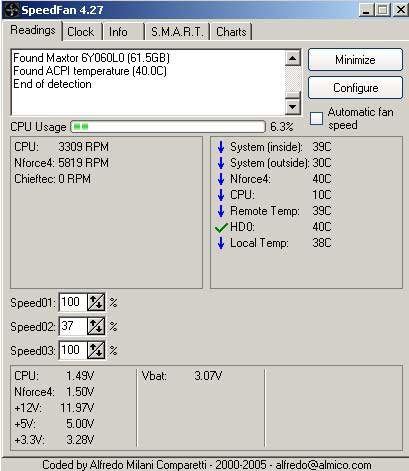Click the +5V reading '5.00V'
Screen dimensions: 409x471
click(x=80, y=424)
